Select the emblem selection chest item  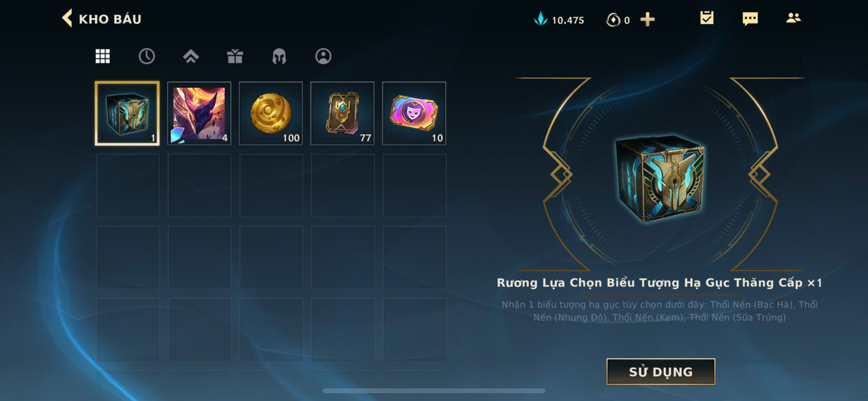[x=127, y=113]
